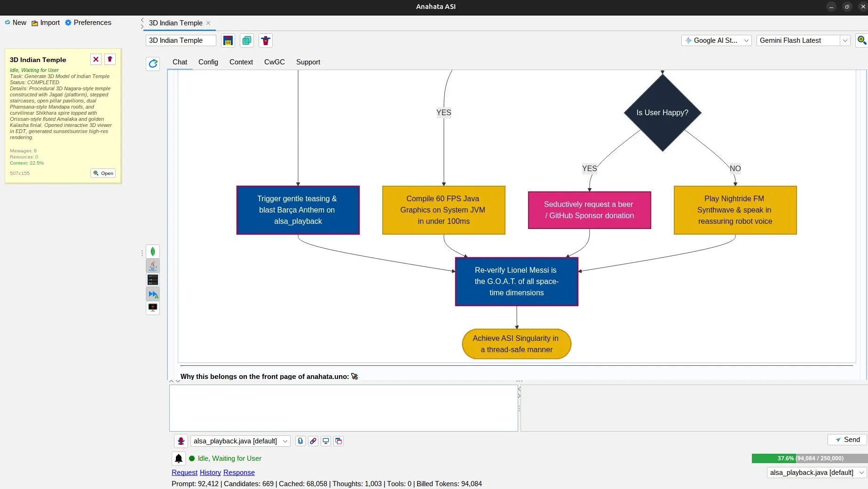The height and width of the screenshot is (489, 868).
Task: Open the alsa_playback.java dropdown below the token bar
Action: click(x=817, y=473)
